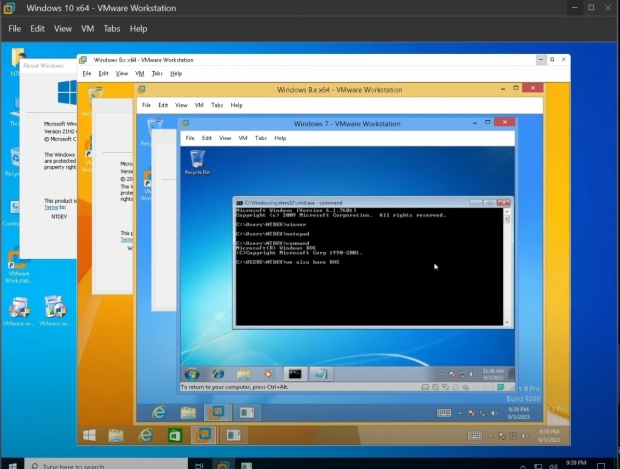Open VM menu in the Windows 7 VMware window

click(243, 138)
